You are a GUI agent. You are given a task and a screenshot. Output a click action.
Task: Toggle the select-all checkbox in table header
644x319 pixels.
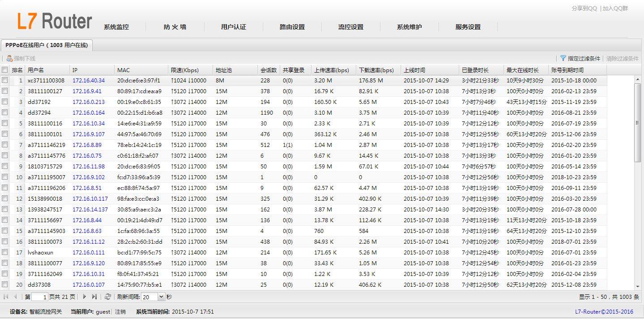(5, 70)
